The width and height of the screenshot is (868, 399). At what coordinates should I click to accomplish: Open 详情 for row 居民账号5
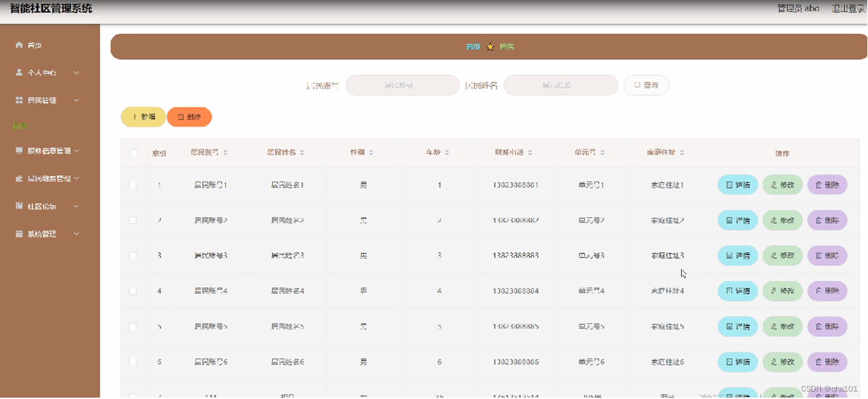tap(738, 327)
